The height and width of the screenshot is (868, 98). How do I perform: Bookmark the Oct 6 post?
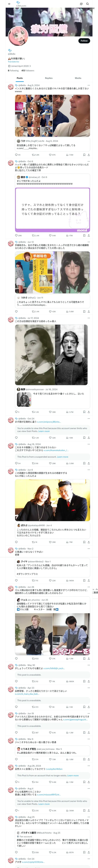84,236
